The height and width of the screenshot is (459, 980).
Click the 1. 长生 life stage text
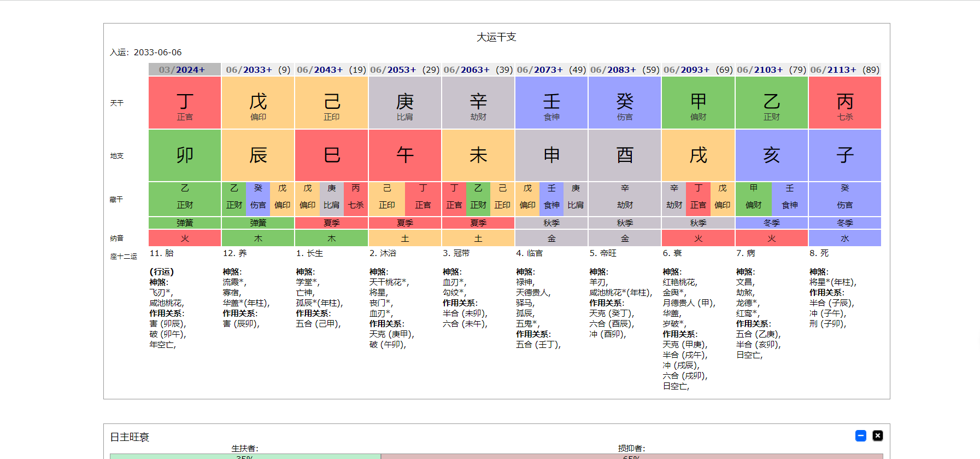pyautogui.click(x=309, y=253)
